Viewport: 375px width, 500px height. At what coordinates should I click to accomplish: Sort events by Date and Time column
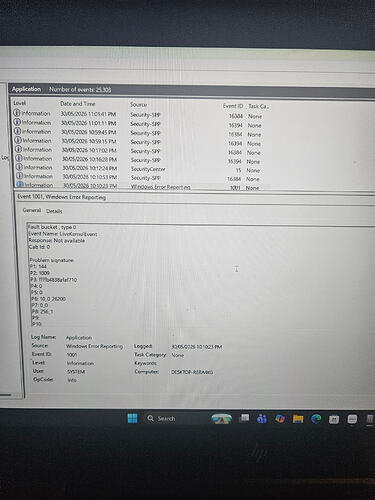coord(78,104)
